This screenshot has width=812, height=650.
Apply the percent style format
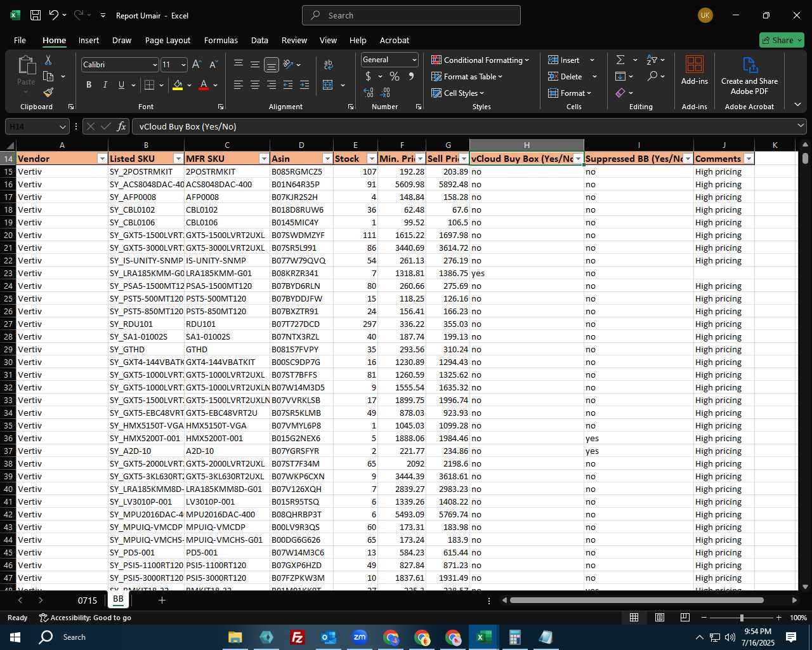[395, 76]
